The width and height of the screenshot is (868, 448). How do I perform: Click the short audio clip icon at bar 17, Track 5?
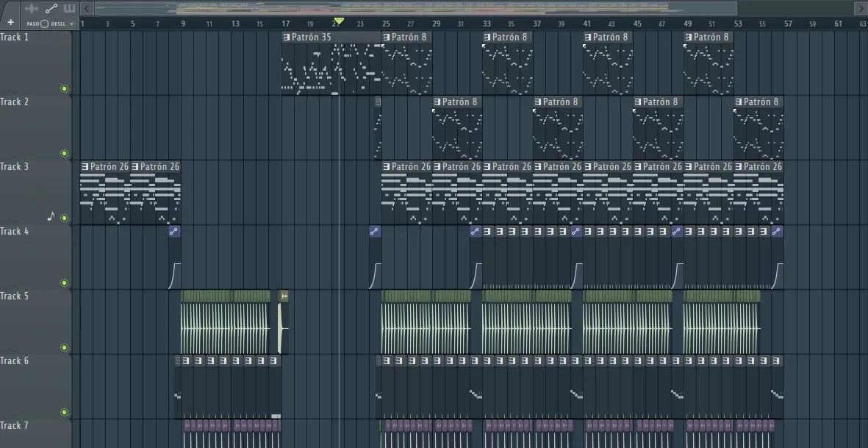coord(284,296)
